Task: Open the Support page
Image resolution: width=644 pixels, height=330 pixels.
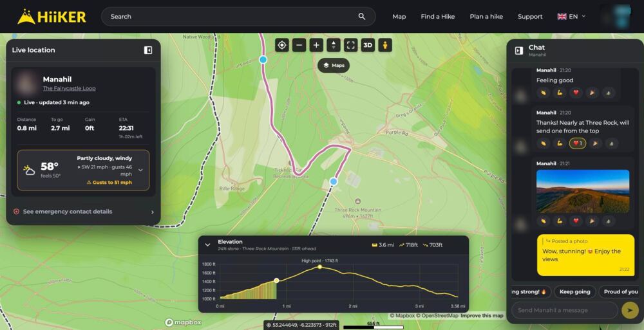Action: pos(530,17)
